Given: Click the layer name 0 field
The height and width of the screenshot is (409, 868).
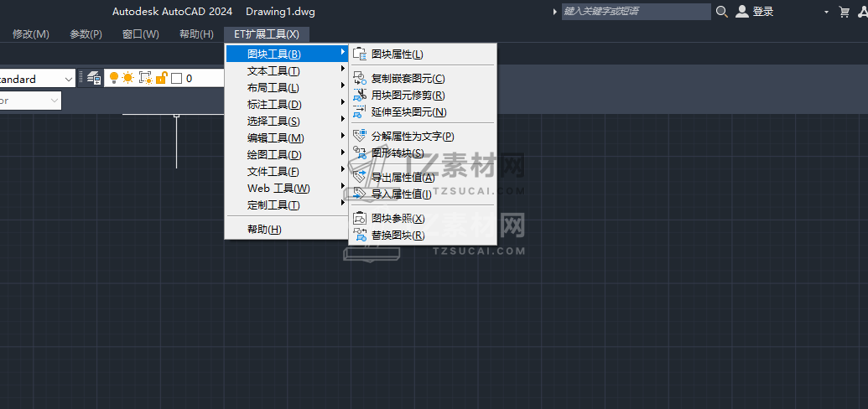Looking at the screenshot, I should 190,79.
